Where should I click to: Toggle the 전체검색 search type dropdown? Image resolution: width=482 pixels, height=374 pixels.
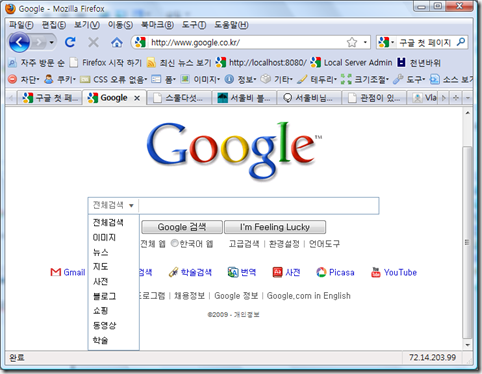coord(113,205)
